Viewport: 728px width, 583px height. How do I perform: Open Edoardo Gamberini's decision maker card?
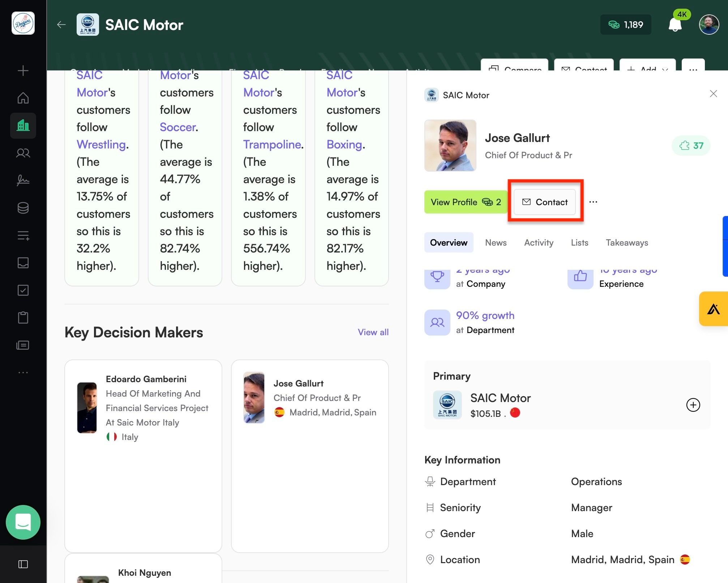[x=143, y=456]
